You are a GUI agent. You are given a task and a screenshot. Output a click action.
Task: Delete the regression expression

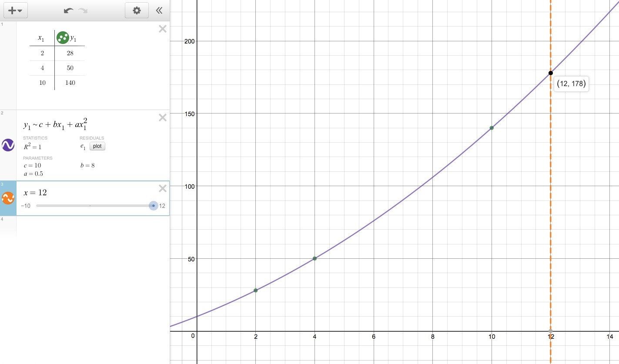coord(162,117)
